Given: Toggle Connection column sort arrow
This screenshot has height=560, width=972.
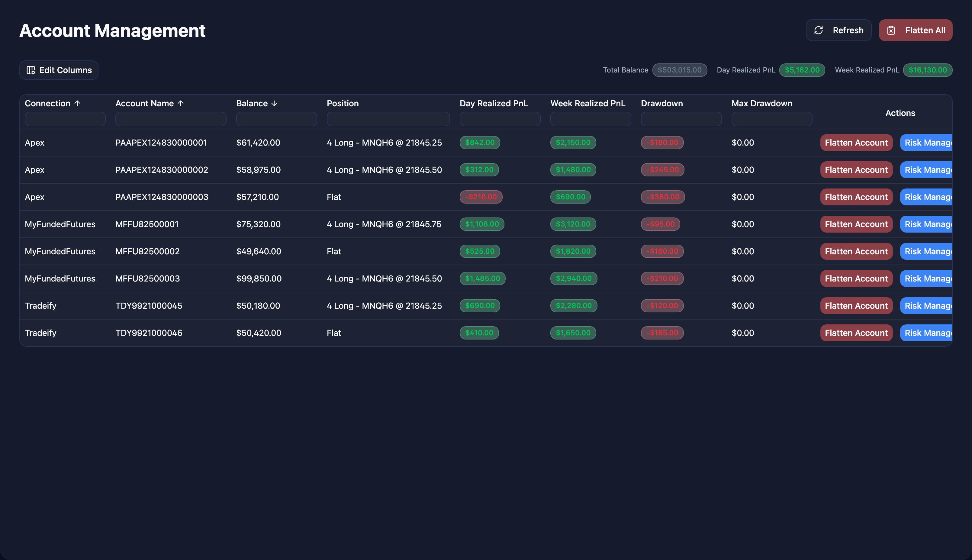Looking at the screenshot, I should [77, 104].
